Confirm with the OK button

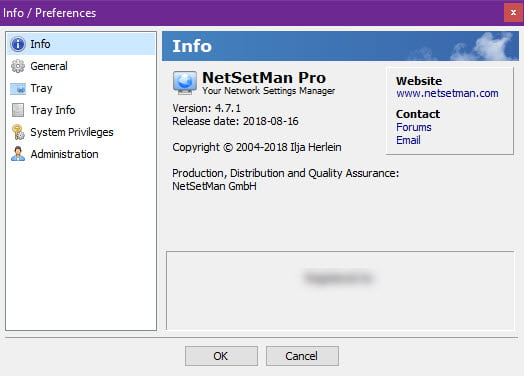[221, 356]
